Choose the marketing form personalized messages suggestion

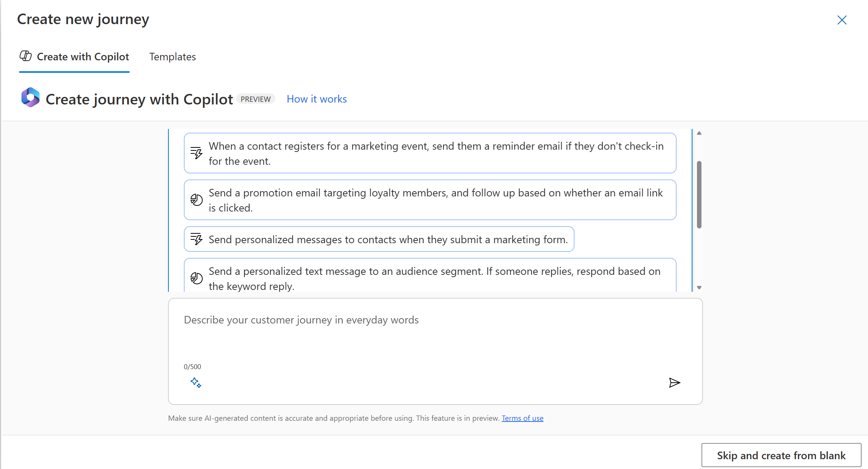click(x=388, y=239)
